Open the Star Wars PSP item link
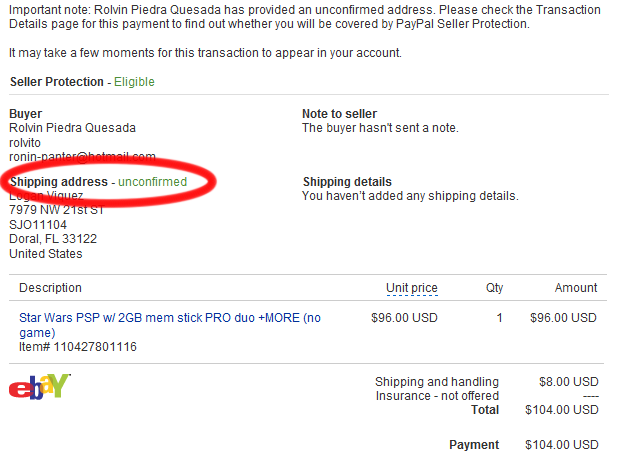Viewport: 638px width, 454px height. tap(170, 325)
